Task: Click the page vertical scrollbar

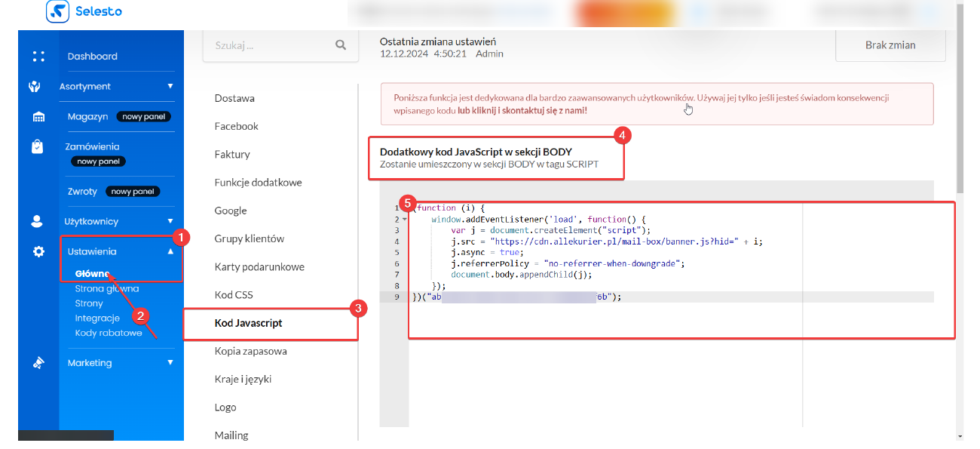Action: click(960, 98)
